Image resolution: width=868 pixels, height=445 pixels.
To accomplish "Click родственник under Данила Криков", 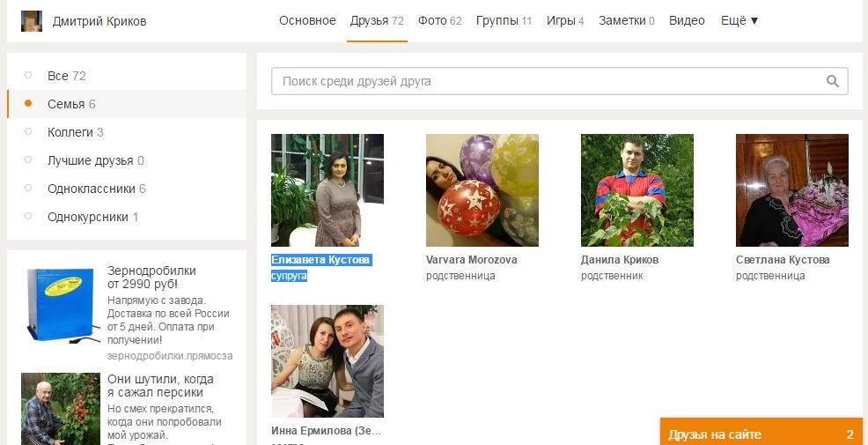I will pos(612,276).
